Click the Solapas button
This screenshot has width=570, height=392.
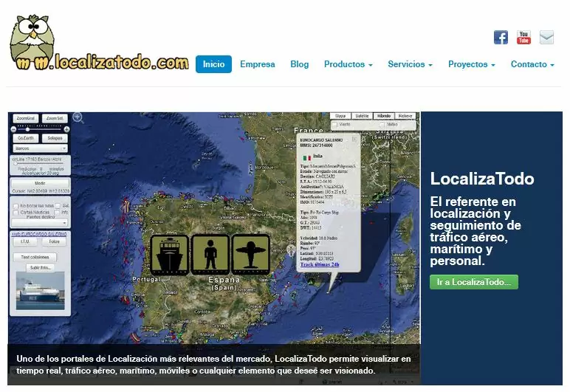click(x=55, y=138)
